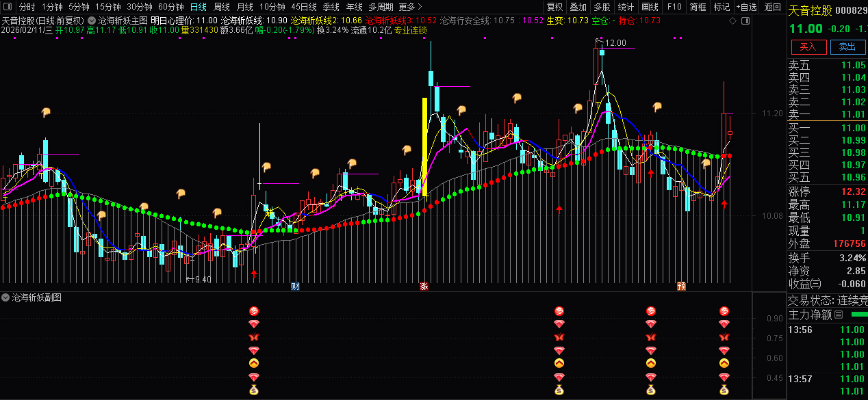
Task: Click the 天音控股 stock name in quote panel
Action: click(810, 10)
